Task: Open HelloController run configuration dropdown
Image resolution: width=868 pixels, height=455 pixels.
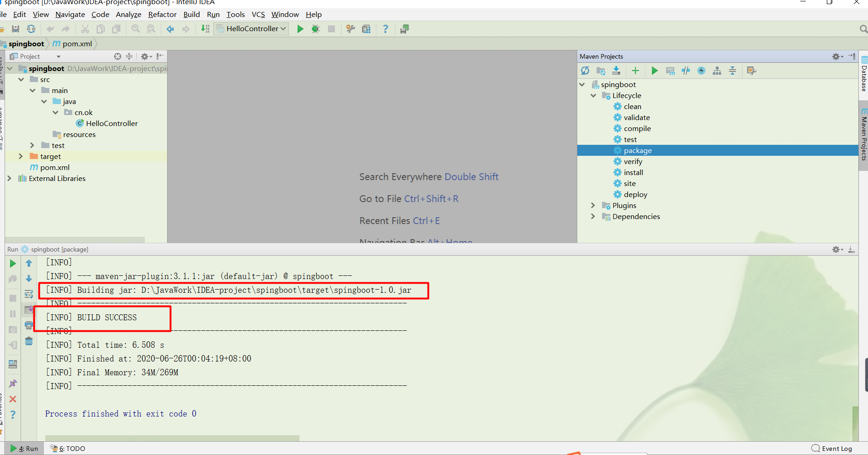Action: pyautogui.click(x=251, y=29)
